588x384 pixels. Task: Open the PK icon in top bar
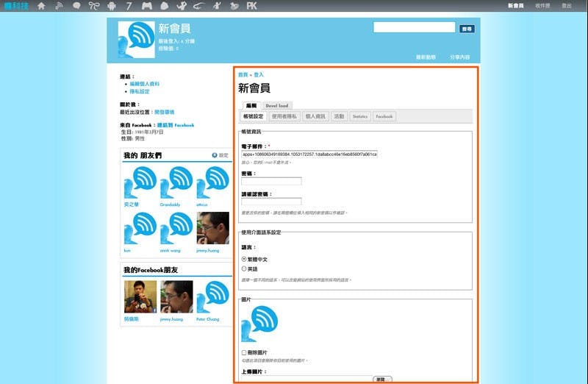(251, 6)
